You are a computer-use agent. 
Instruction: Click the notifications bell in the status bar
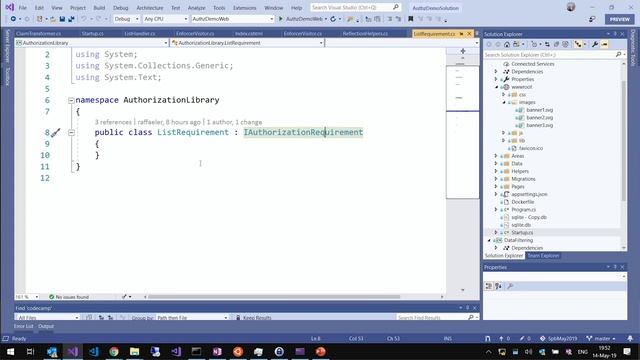click(x=630, y=338)
